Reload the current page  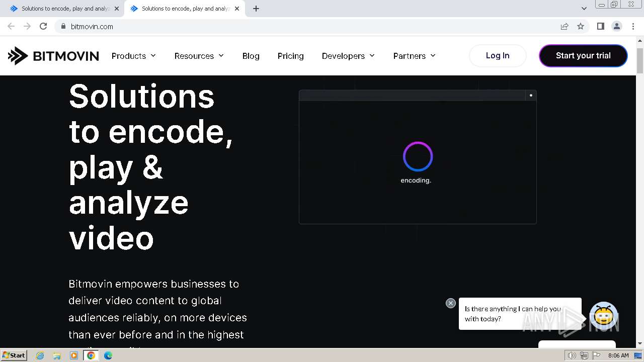(x=43, y=26)
